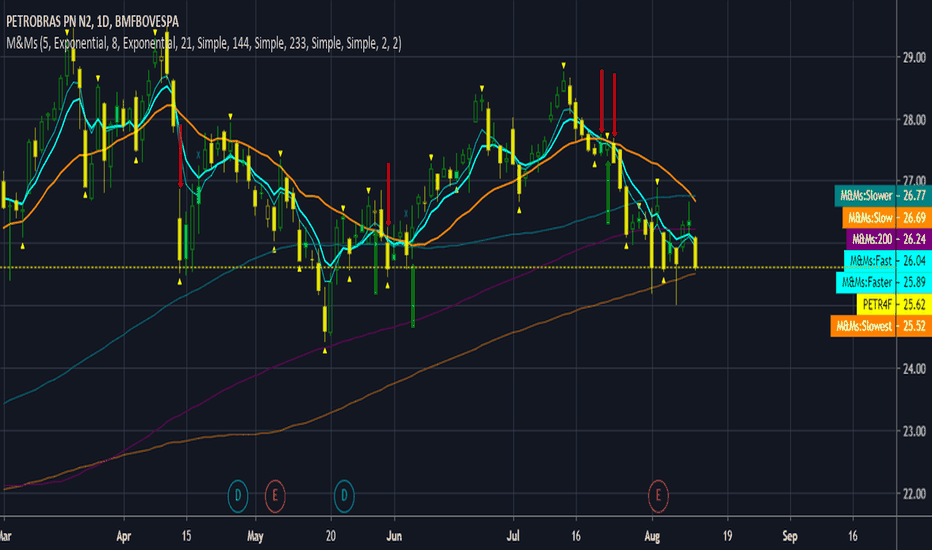Select the M&Ms:Fast 26.04 label
932x550 pixels.
[888, 260]
